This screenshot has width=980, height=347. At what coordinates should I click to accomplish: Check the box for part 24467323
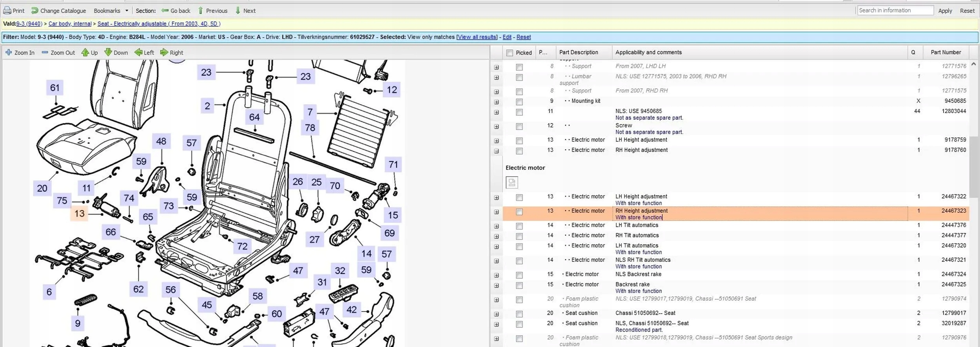[x=519, y=212]
